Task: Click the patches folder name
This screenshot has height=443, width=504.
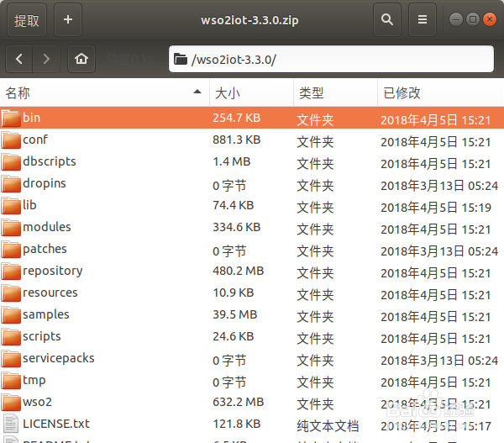Action: 45,250
